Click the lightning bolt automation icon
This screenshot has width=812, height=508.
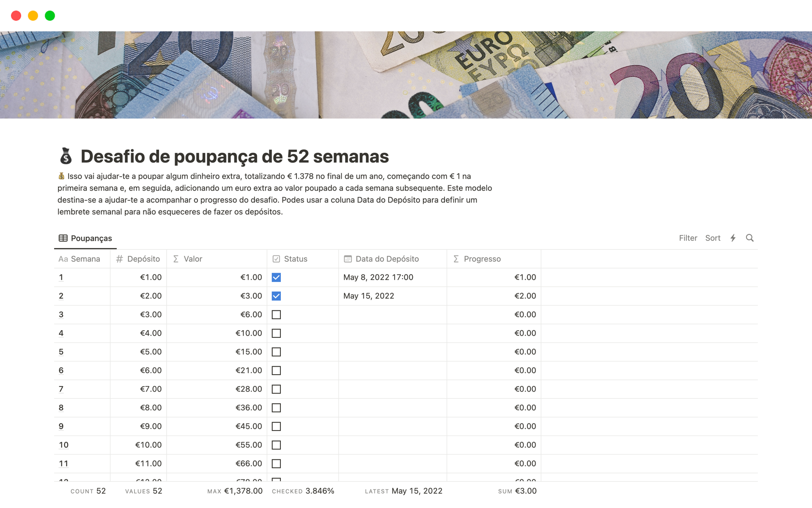pyautogui.click(x=732, y=238)
